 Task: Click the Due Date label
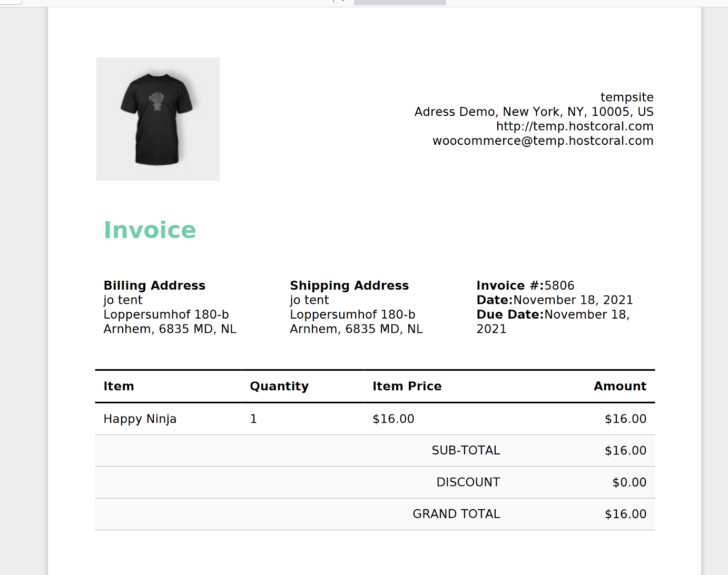pyautogui.click(x=509, y=314)
